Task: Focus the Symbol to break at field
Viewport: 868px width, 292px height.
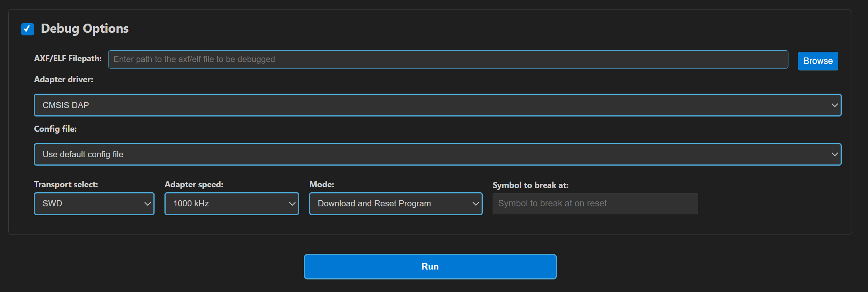Action: [x=595, y=204]
